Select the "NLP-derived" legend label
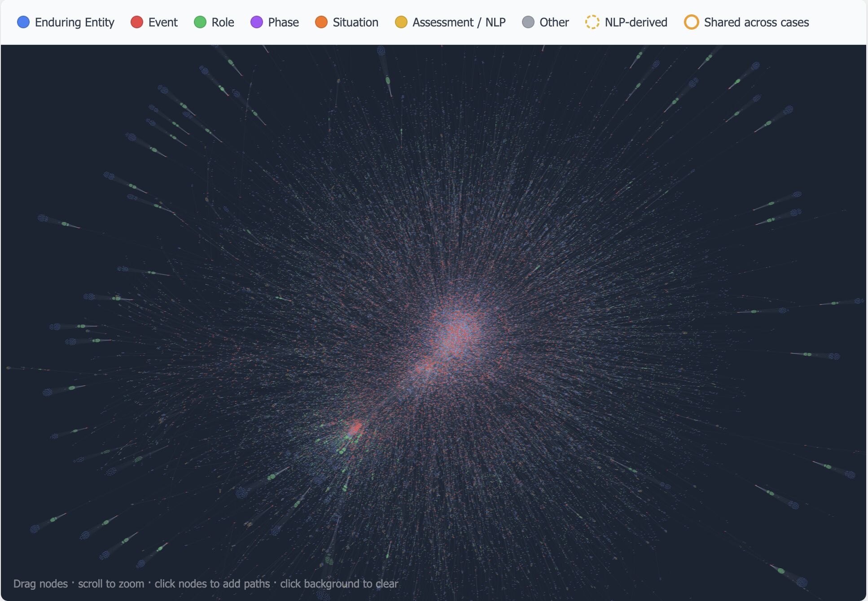The image size is (868, 601). [x=636, y=22]
